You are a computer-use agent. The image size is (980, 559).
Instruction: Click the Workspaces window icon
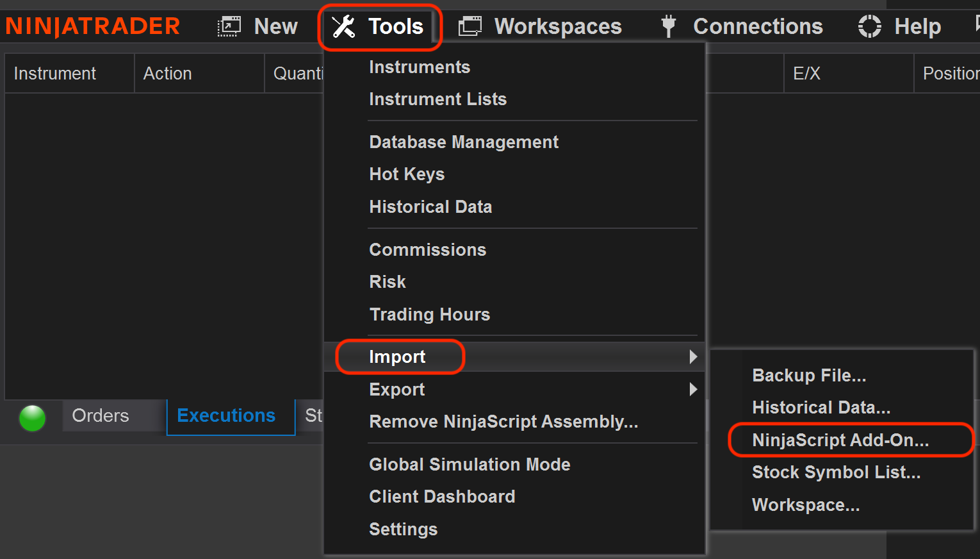point(470,26)
